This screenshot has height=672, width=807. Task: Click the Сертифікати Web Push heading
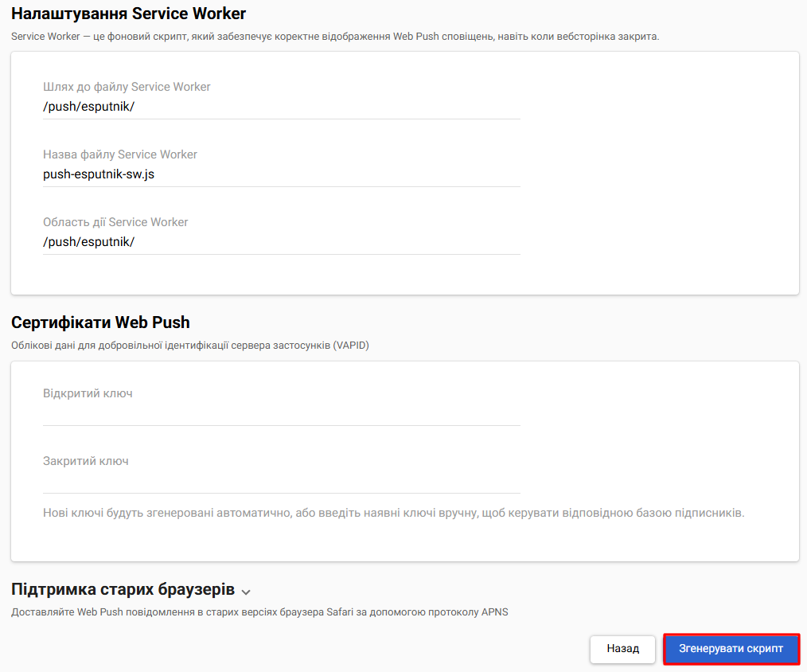100,322
